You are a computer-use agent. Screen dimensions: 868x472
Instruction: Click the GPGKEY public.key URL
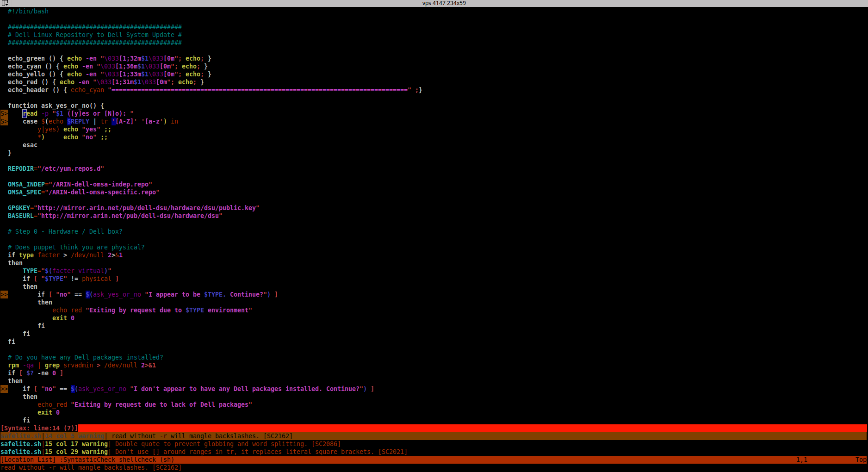(x=148, y=208)
